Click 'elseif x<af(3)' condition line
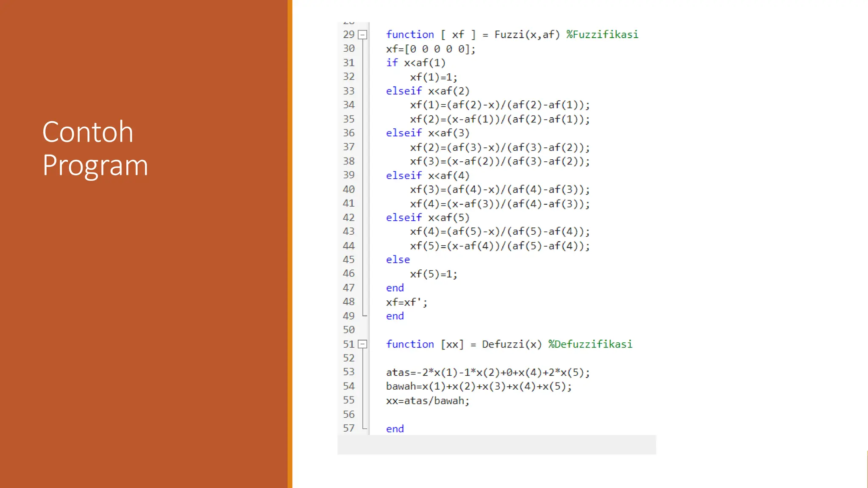 coord(427,133)
